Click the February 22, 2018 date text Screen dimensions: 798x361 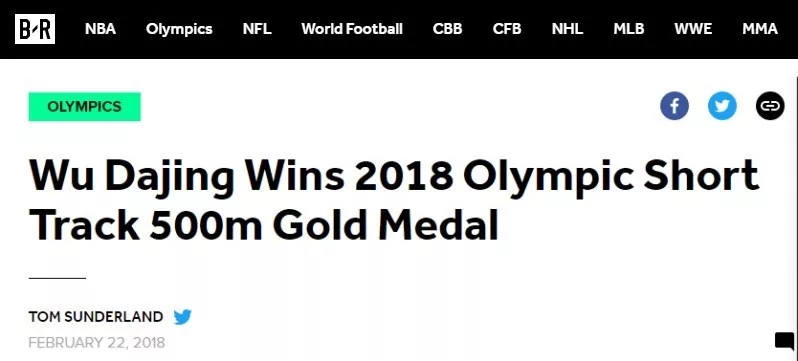tap(97, 343)
